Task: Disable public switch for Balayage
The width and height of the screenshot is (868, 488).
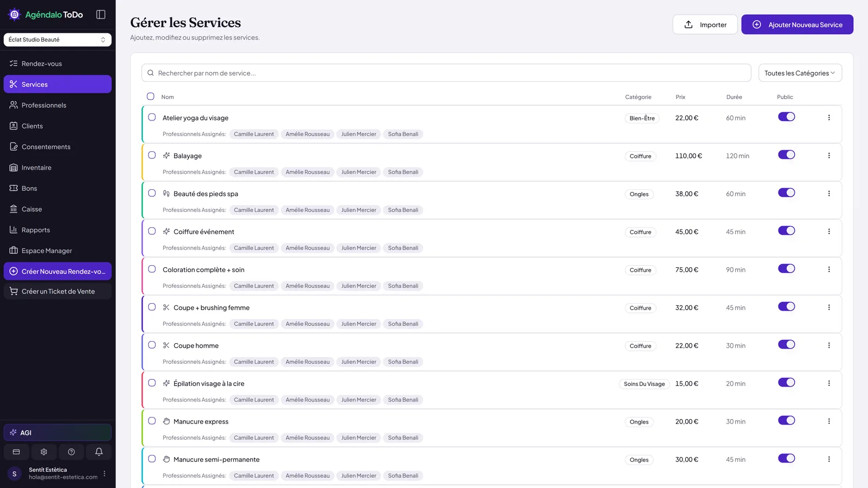Action: pyautogui.click(x=786, y=155)
